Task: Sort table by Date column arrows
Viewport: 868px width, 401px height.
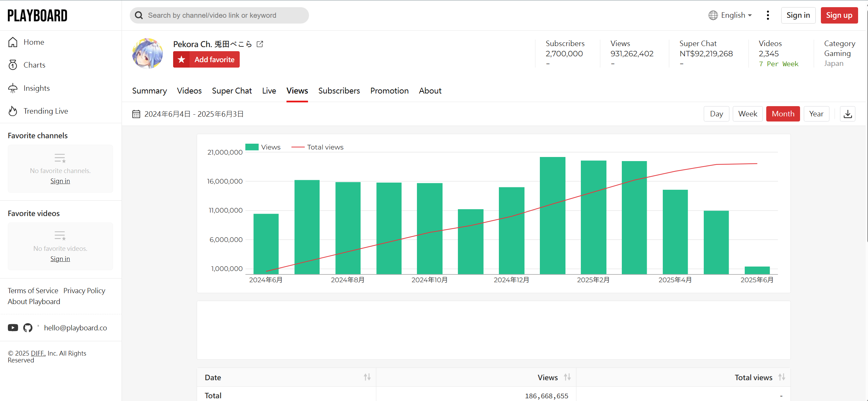Action: (367, 377)
